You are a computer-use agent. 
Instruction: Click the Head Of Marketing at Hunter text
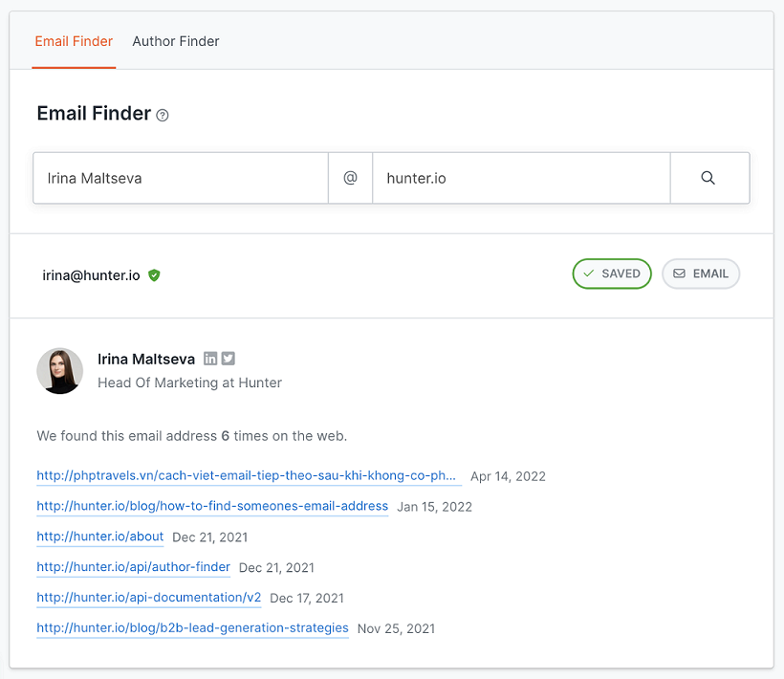(189, 383)
